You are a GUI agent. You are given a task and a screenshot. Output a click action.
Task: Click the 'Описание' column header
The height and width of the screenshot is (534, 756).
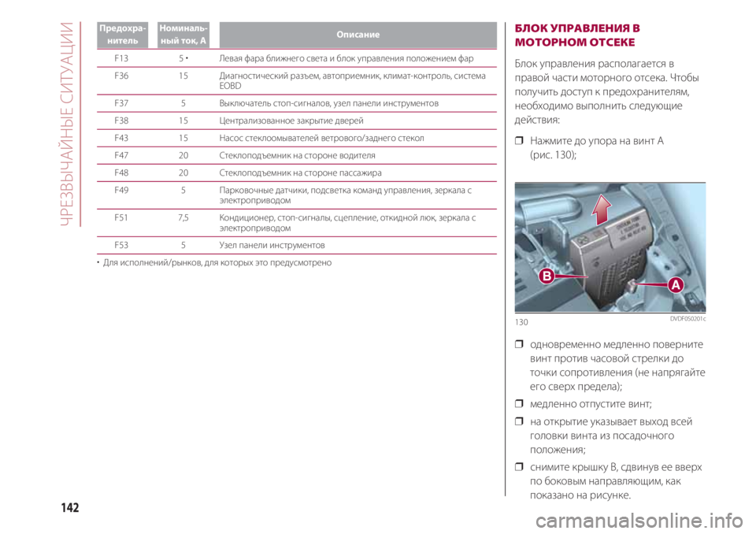pos(358,35)
